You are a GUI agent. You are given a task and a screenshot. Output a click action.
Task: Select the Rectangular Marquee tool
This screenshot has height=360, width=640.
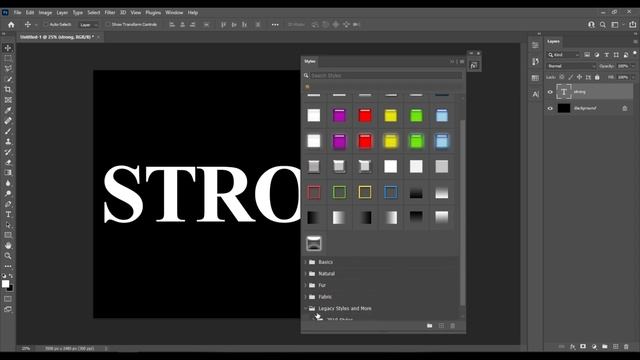click(8, 58)
